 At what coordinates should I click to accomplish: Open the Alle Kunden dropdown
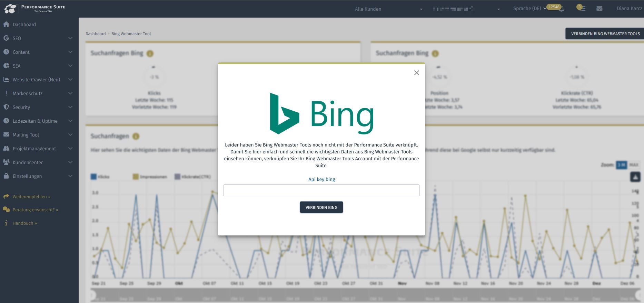(x=388, y=9)
